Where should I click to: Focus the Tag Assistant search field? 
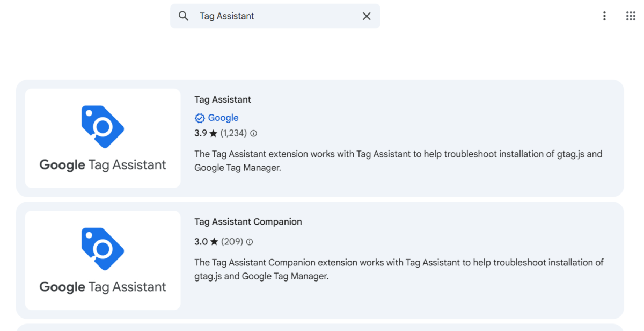point(275,16)
